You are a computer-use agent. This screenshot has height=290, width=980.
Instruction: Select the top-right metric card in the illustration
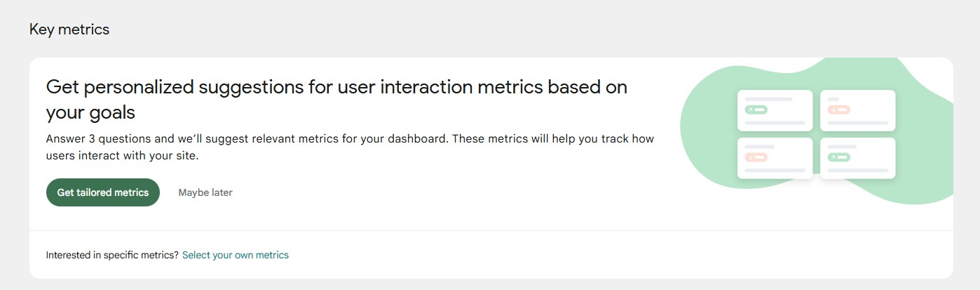(857, 110)
